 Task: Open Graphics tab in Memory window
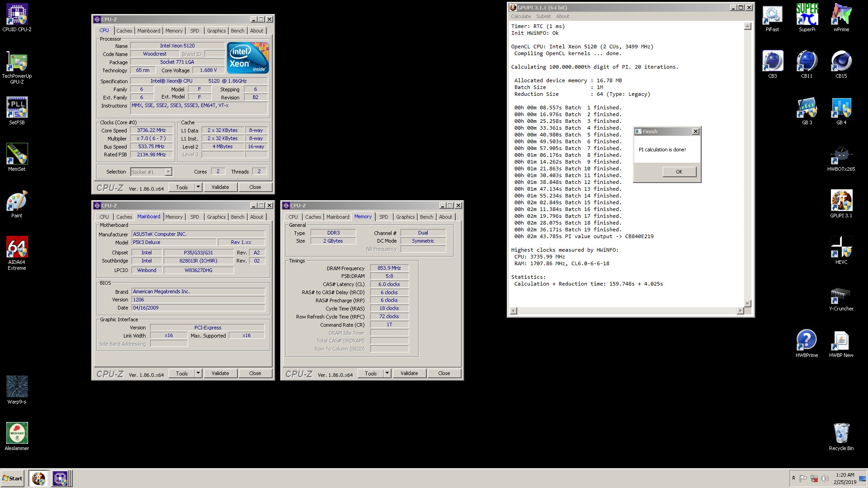point(405,217)
